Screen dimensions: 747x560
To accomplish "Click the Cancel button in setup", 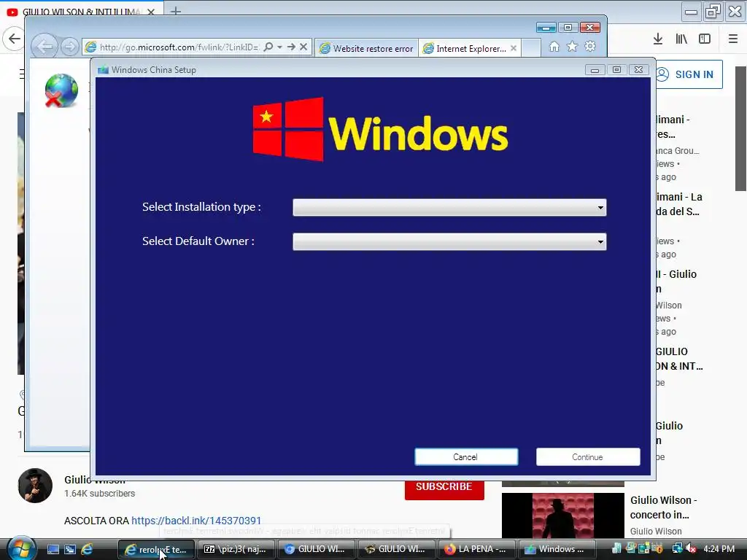I will tap(466, 456).
